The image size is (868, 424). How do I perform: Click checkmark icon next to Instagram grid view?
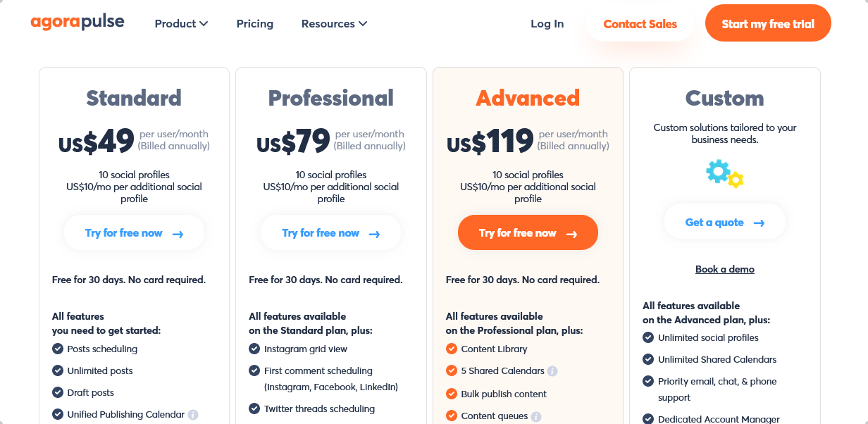(x=254, y=349)
